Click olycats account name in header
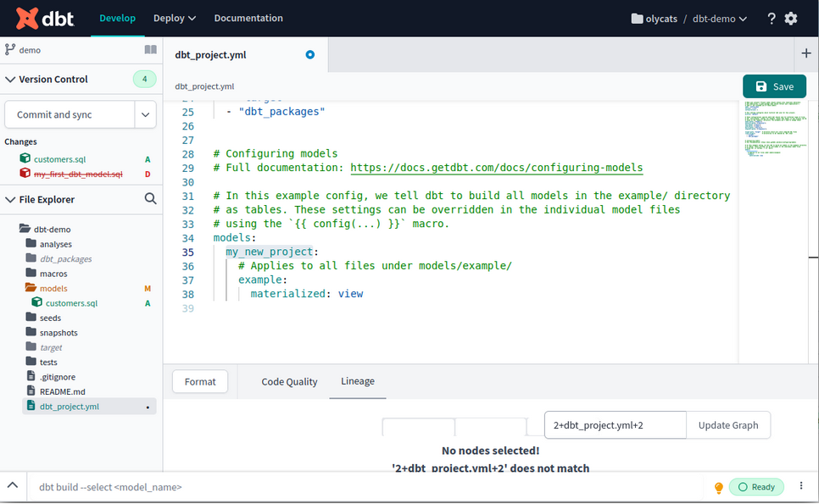The image size is (819, 504). pos(661,19)
